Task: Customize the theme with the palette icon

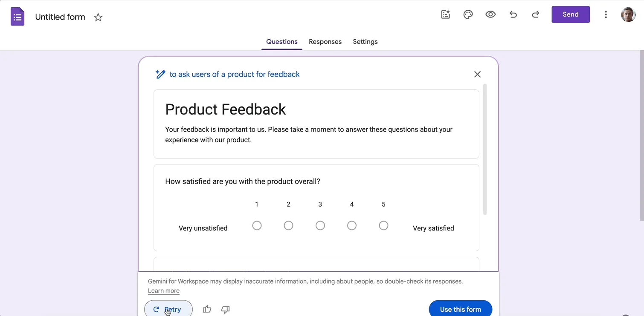Action: point(468,14)
